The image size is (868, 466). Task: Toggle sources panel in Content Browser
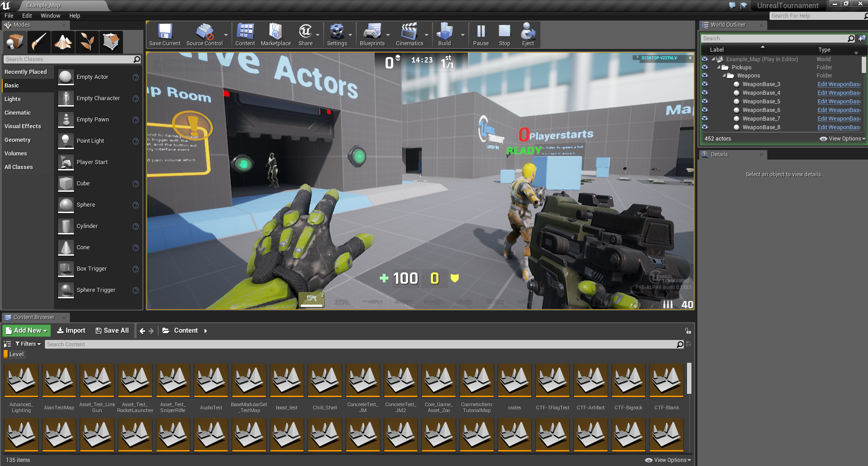click(x=7, y=344)
